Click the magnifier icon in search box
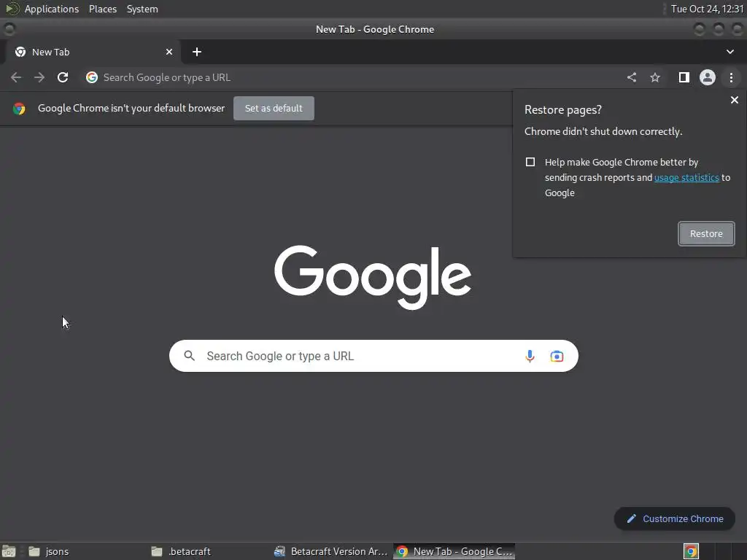The image size is (747, 560). 189,356
